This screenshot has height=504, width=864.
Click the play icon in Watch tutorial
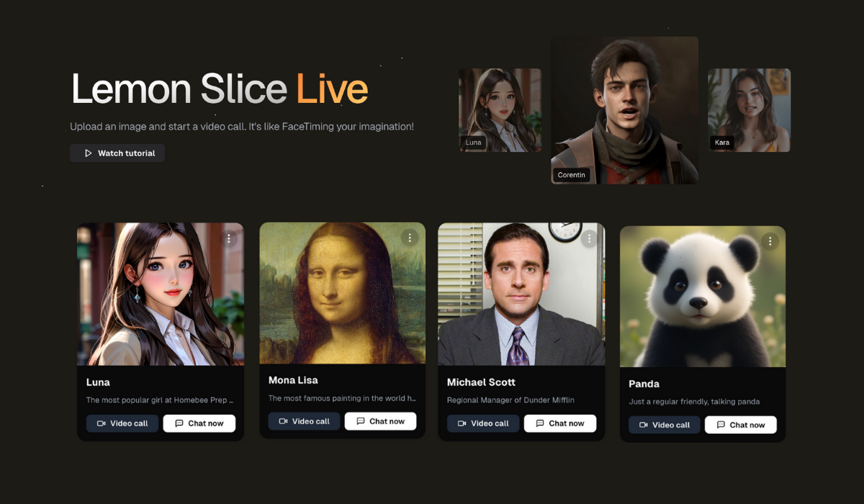[x=88, y=153]
